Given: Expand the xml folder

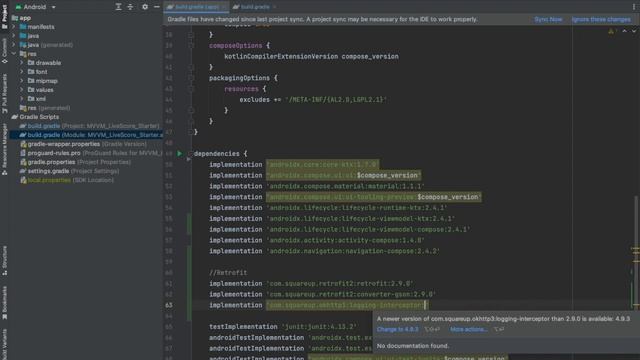Looking at the screenshot, I should click(x=22, y=99).
